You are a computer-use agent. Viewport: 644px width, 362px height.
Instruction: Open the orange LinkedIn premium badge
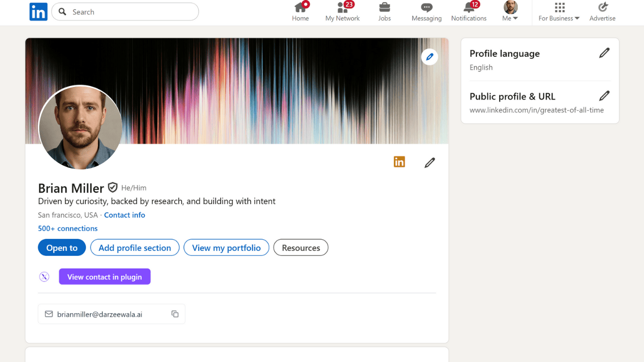399,162
